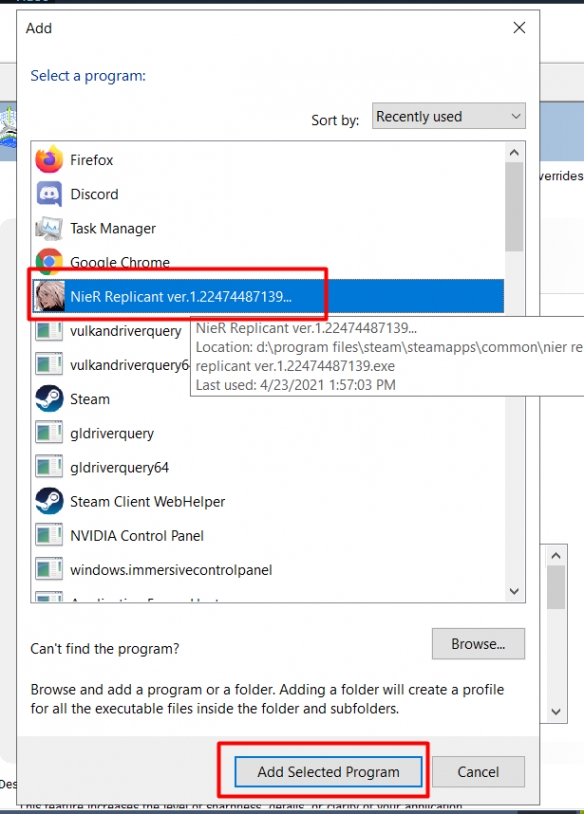The image size is (584, 814).
Task: Click Add Selected Program button
Action: tap(328, 771)
